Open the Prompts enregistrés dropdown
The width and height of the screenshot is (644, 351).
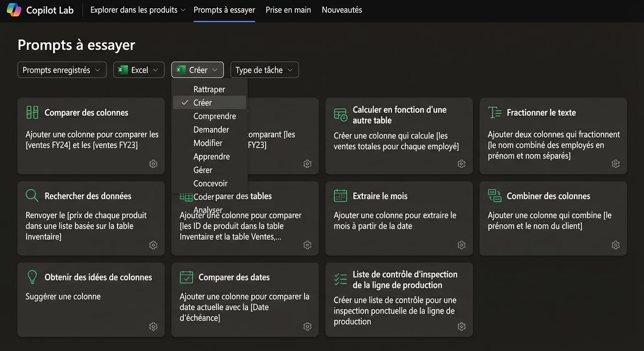tap(62, 69)
